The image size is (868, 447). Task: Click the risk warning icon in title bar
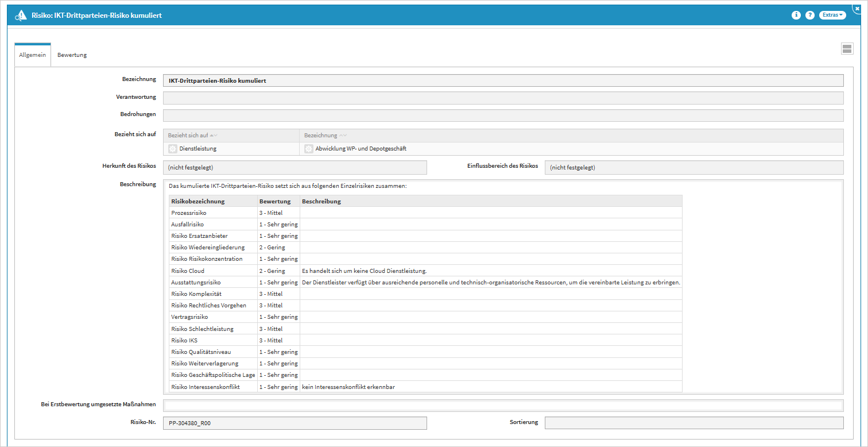(21, 16)
